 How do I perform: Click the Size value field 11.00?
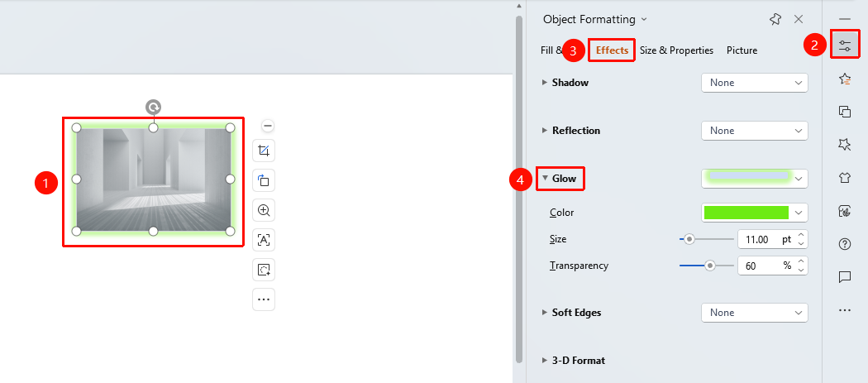[x=756, y=239]
